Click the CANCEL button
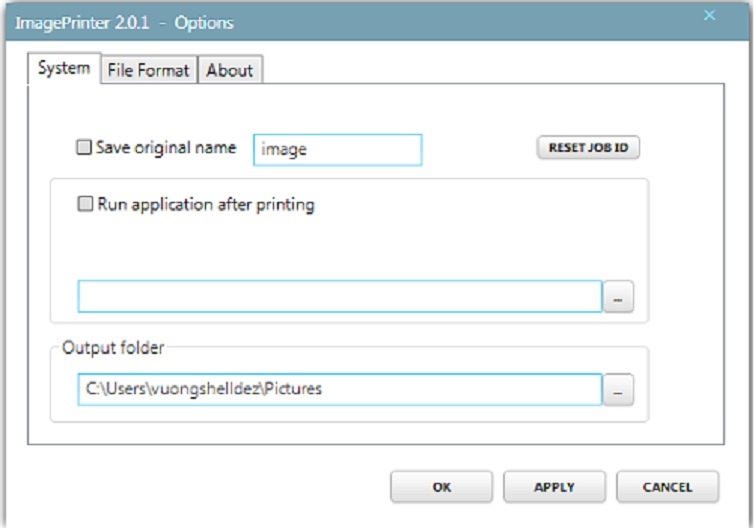 pyautogui.click(x=667, y=487)
